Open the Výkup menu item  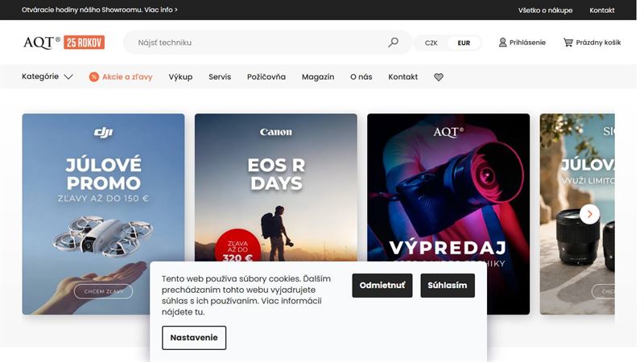pos(180,76)
